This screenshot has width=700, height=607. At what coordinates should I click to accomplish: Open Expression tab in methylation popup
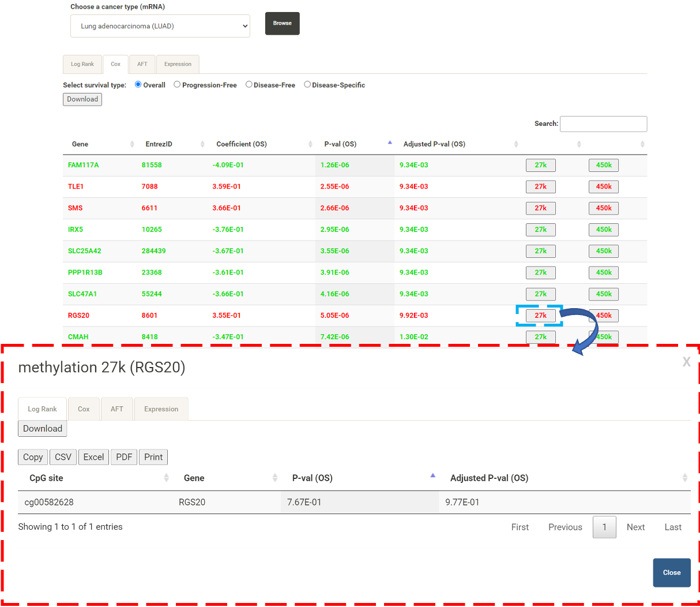coord(161,409)
